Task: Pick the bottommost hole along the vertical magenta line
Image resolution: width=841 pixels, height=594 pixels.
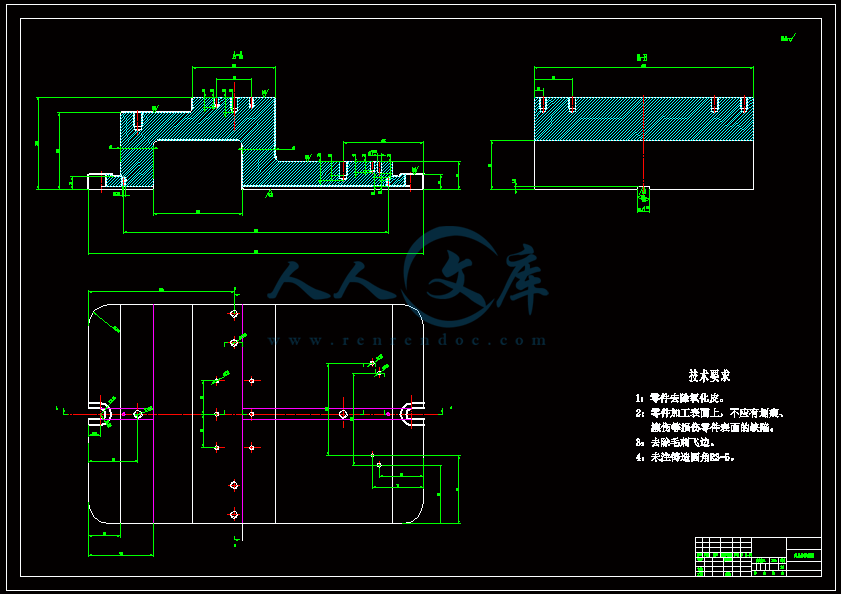Action: click(x=234, y=515)
